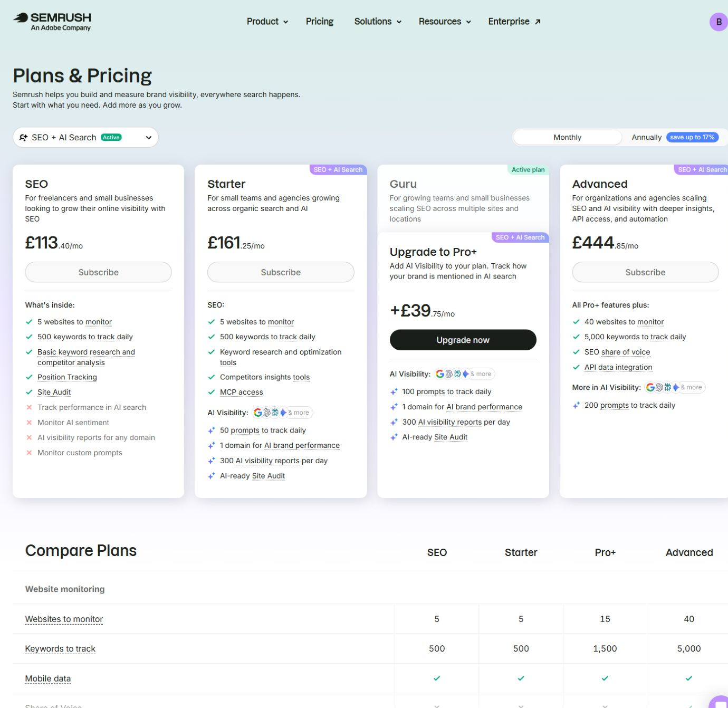Subscribe to the Starter plan

(281, 272)
